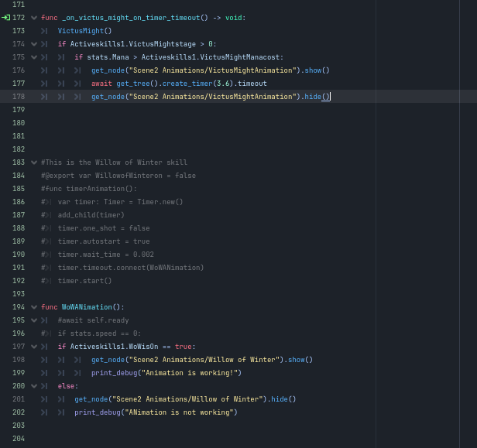Collapse the if block on line 174
Screen dimensions: 477x448
tap(34, 44)
